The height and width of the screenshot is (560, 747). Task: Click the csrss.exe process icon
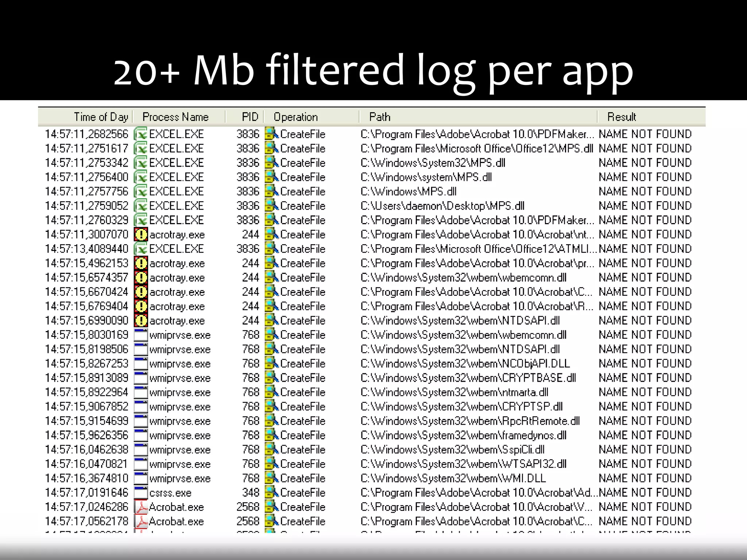(140, 493)
